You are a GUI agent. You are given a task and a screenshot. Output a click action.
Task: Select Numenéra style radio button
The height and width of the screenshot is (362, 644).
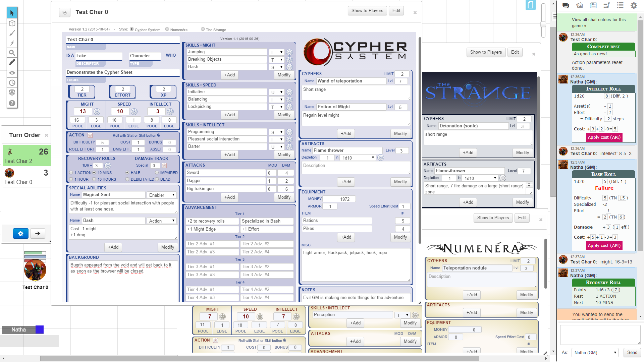click(167, 29)
